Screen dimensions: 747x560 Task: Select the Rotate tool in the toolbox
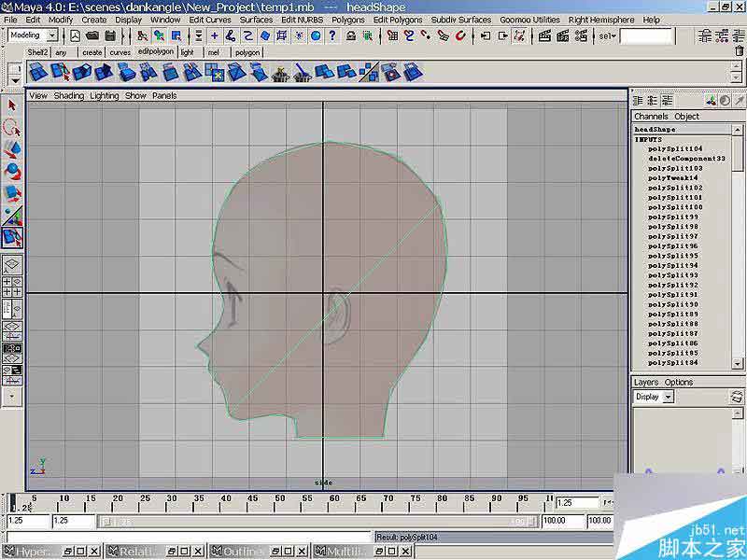tap(12, 168)
